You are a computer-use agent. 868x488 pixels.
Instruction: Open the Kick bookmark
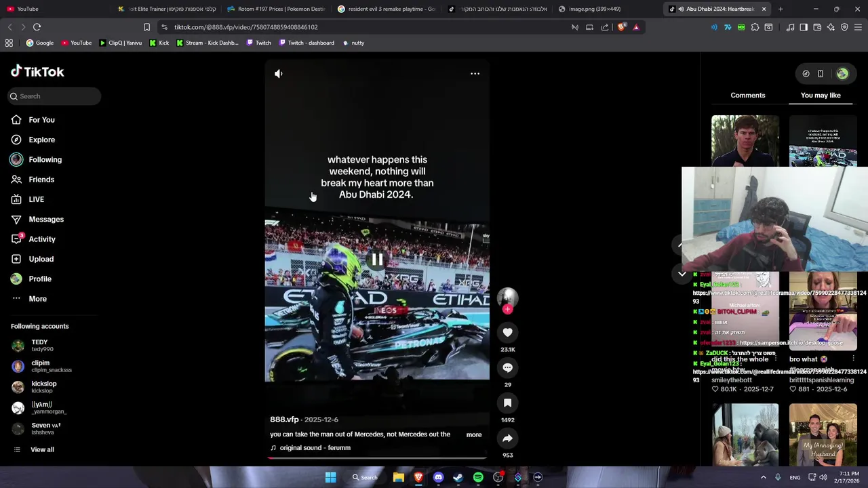(159, 43)
